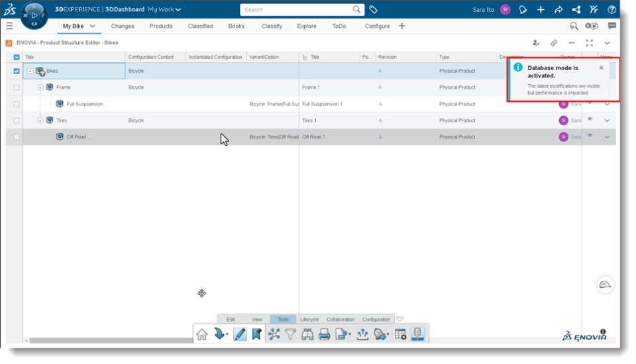Toggle eye icon in Tires row
The image size is (636, 364).
[x=590, y=119]
